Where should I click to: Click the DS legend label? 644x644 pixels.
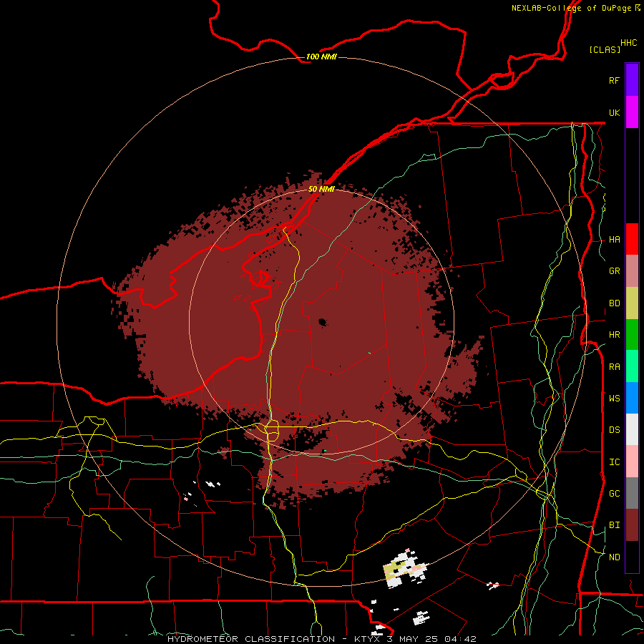[614, 430]
